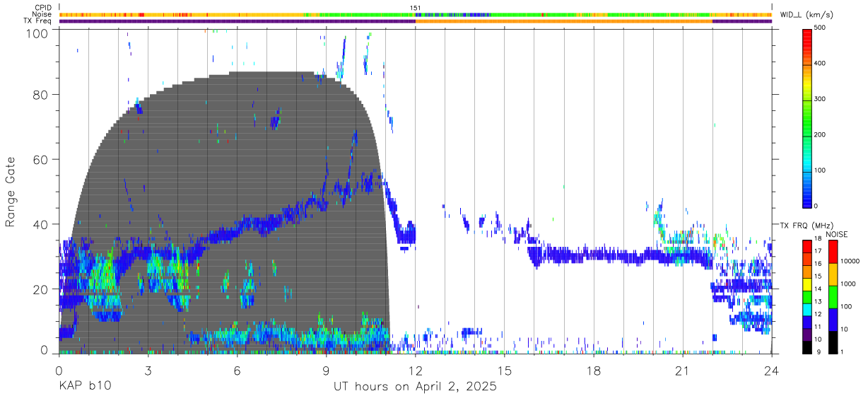The height and width of the screenshot is (401, 868).
Task: Click the 10000 tick on the NOISE scale
Action: [850, 261]
